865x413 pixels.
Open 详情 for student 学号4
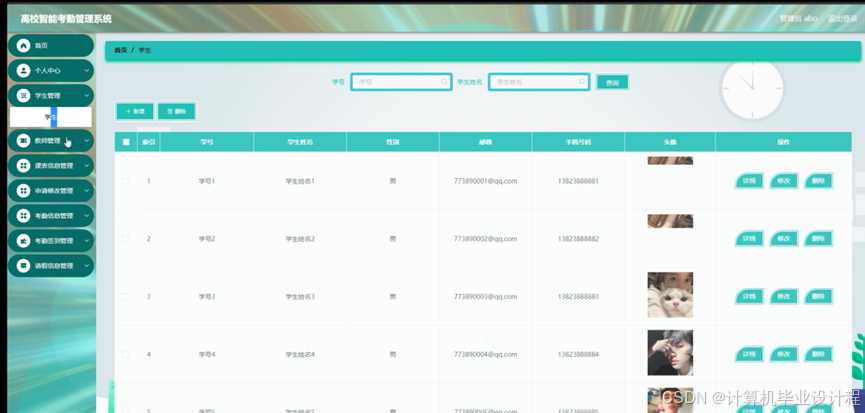749,355
